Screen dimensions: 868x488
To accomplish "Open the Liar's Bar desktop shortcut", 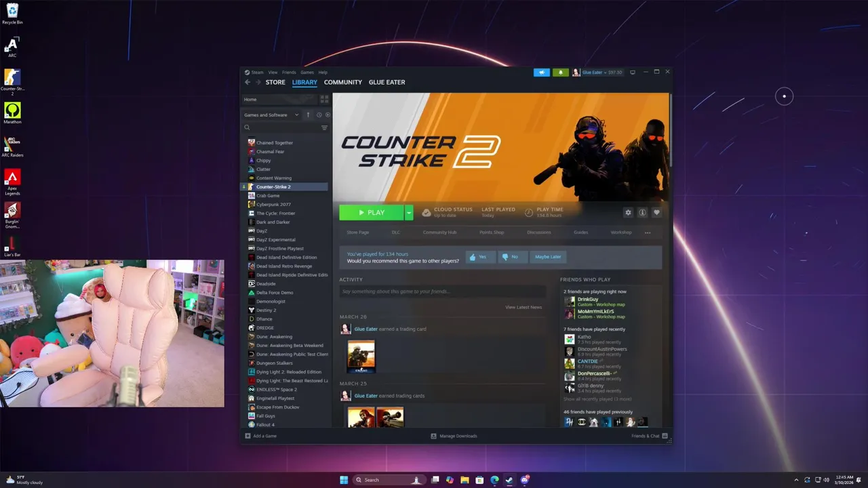I will pos(12,246).
